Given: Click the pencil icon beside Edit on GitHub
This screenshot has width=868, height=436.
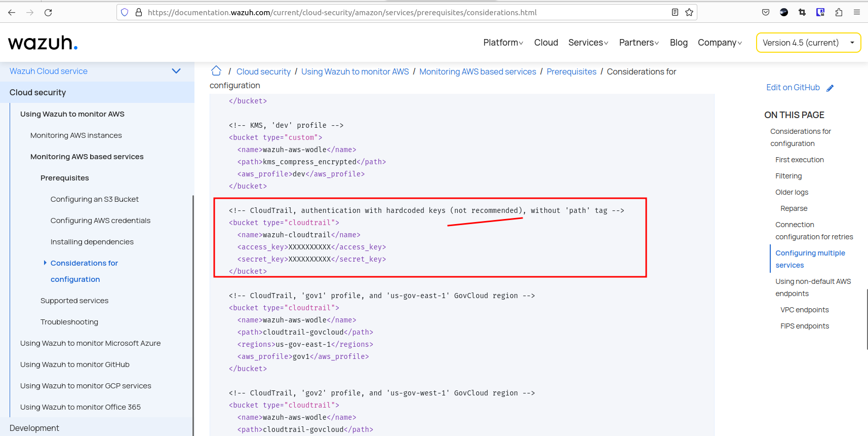Looking at the screenshot, I should coord(830,88).
